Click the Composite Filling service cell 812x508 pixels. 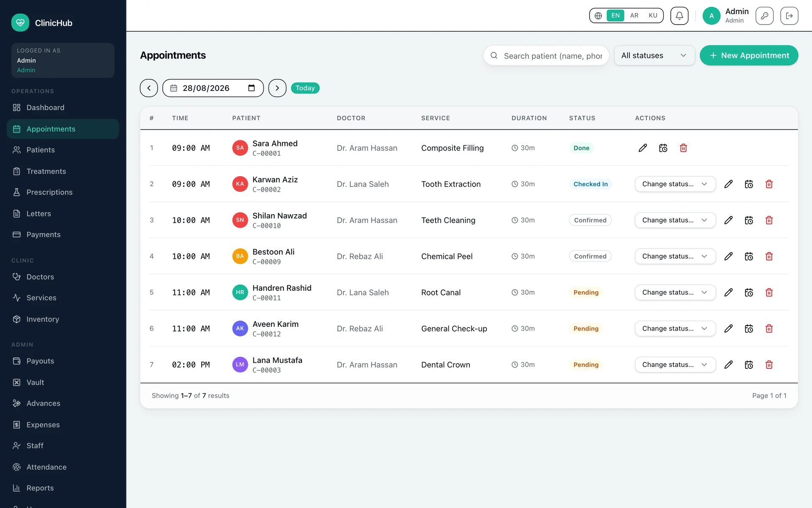coord(453,148)
